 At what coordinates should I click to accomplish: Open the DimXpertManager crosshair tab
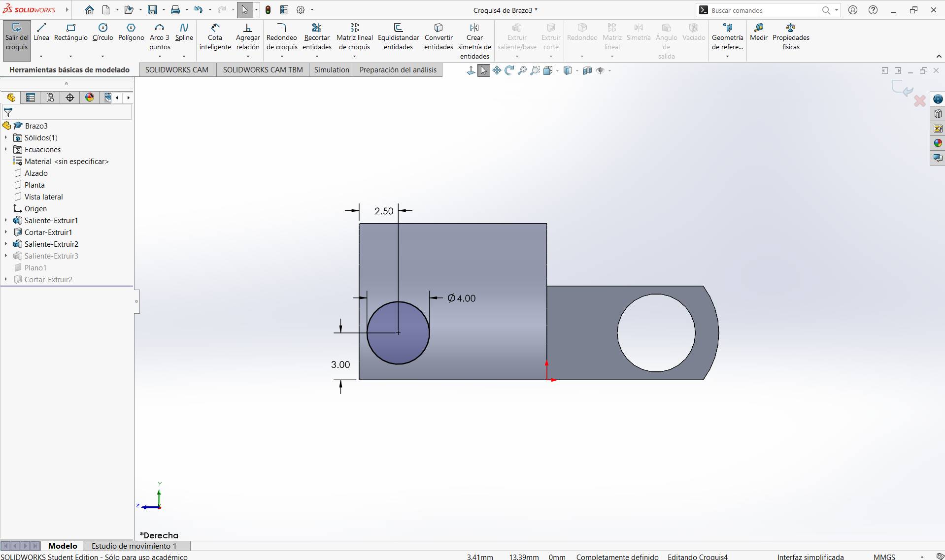coord(70,98)
